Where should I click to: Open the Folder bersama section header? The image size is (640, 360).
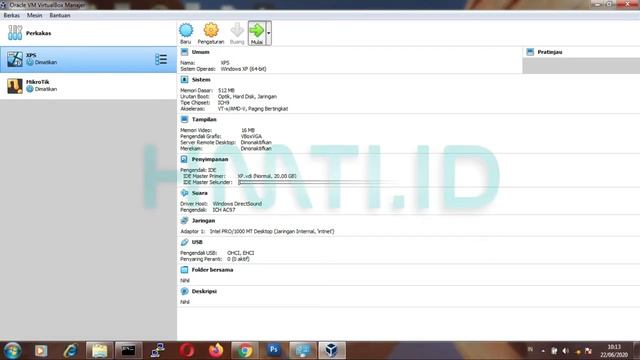pyautogui.click(x=212, y=270)
